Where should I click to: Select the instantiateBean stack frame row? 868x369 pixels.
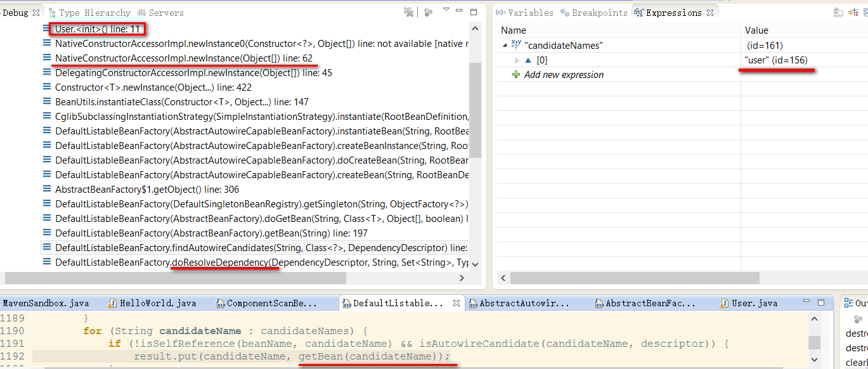[x=262, y=131]
